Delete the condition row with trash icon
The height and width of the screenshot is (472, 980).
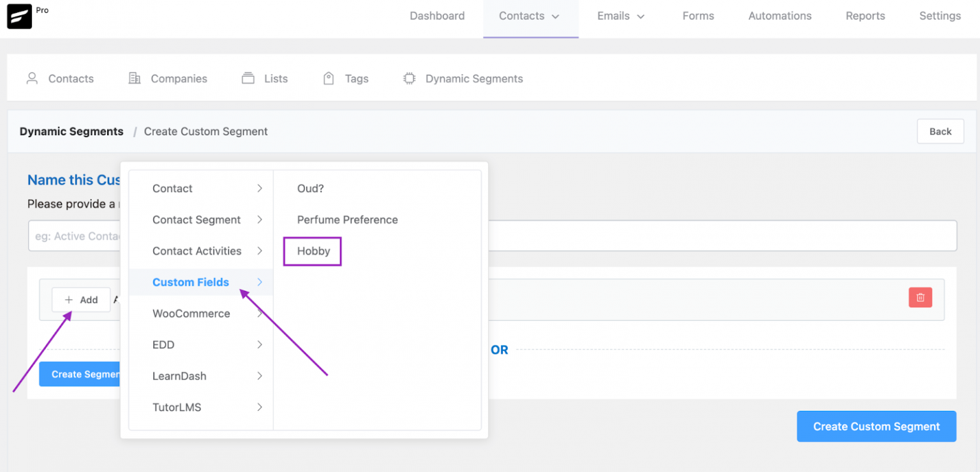919,297
